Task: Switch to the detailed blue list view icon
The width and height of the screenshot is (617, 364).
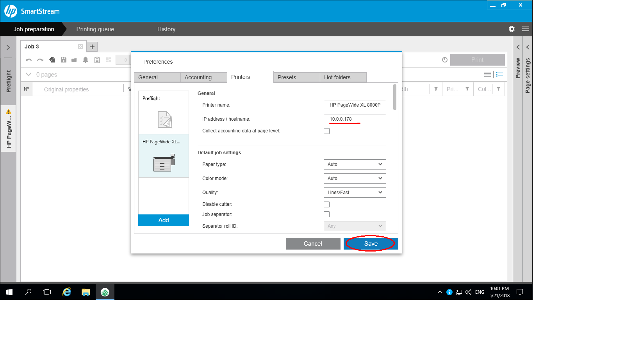Action: click(499, 74)
